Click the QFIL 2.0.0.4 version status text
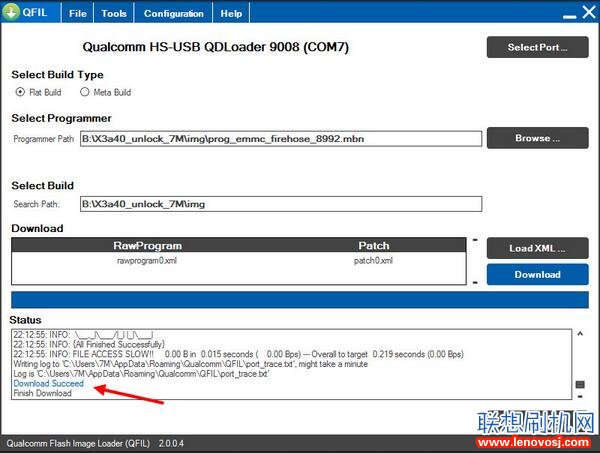The height and width of the screenshot is (453, 600). pos(95,443)
